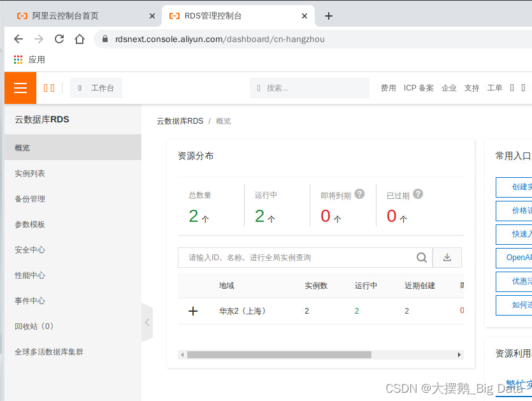
Task: Click the browser home icon
Action: click(x=80, y=39)
